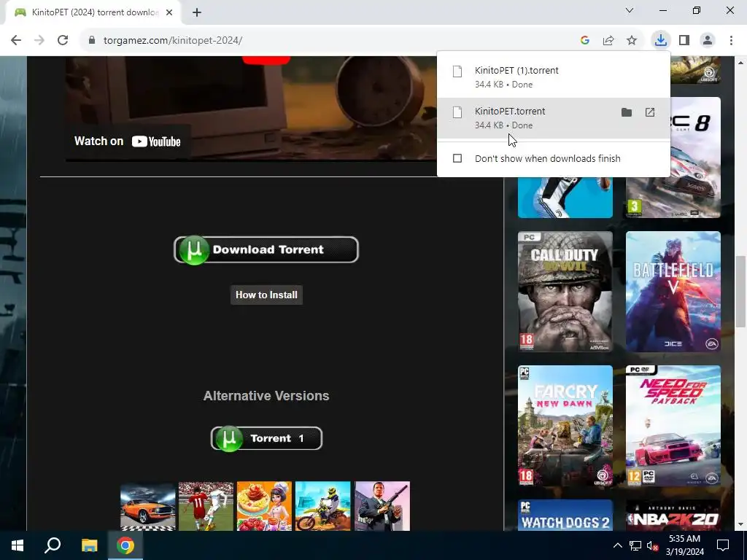Open the Chrome profile menu
This screenshot has width=747, height=560.
click(x=708, y=41)
